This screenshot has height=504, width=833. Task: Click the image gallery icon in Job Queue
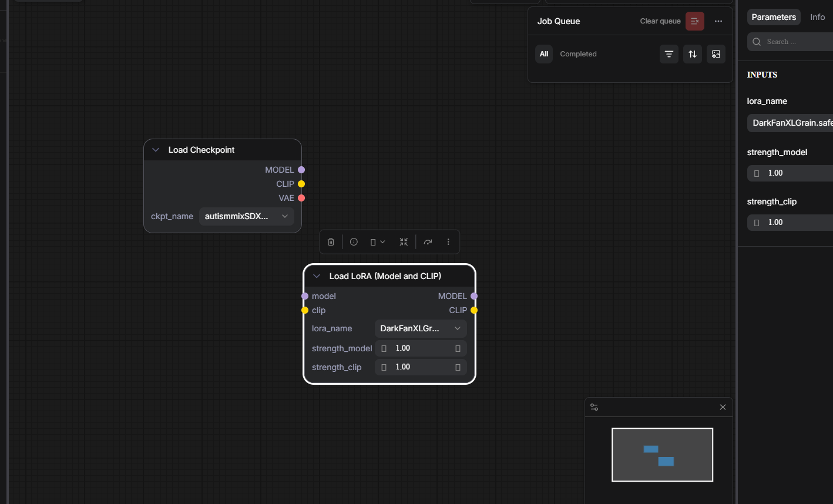(716, 54)
